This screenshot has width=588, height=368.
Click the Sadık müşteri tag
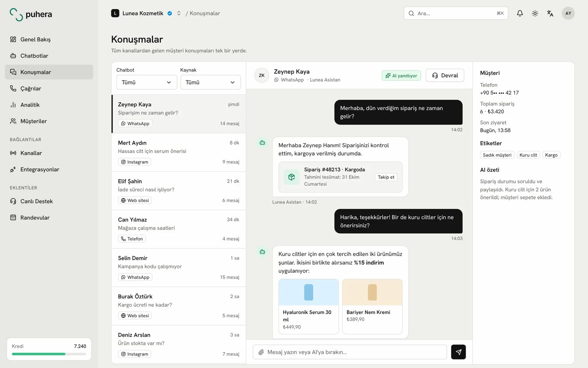pyautogui.click(x=497, y=155)
